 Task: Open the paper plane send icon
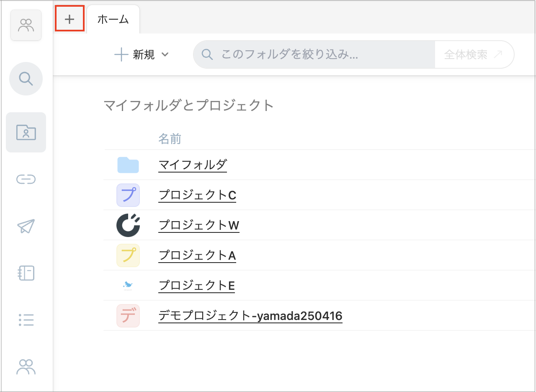pos(26,226)
